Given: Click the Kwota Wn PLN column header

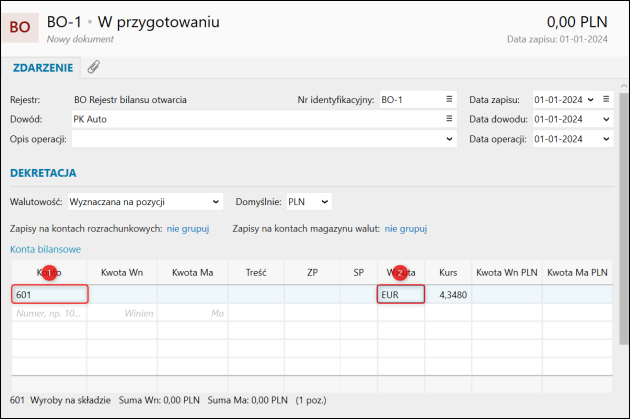Looking at the screenshot, I should point(507,272).
